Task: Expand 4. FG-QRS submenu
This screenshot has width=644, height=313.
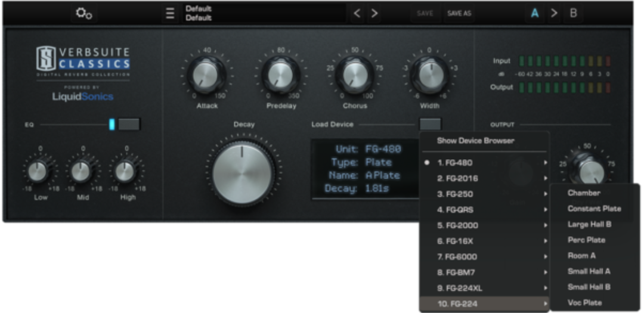Action: click(x=484, y=210)
